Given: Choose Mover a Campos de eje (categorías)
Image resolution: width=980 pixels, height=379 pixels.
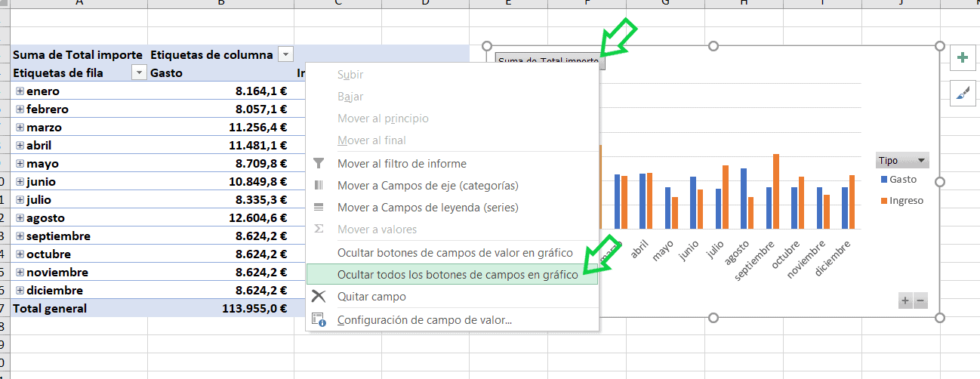Looking at the screenshot, I should pyautogui.click(x=452, y=186).
